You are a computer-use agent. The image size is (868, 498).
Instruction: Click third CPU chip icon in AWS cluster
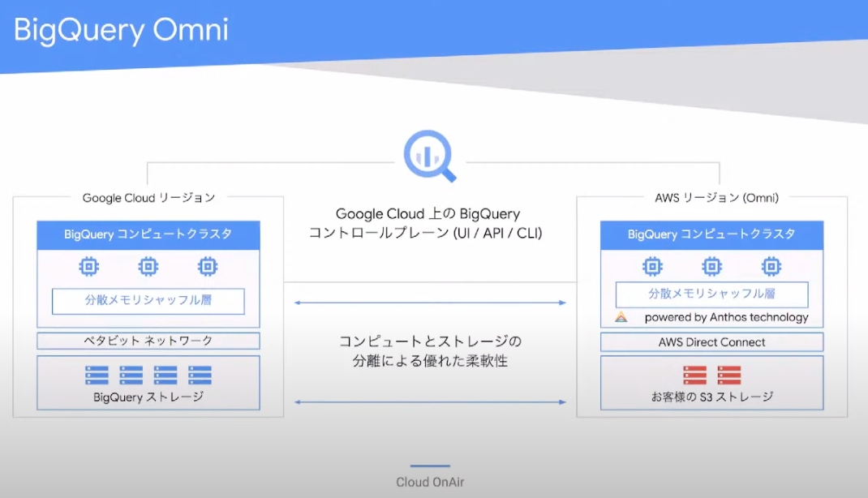771,267
